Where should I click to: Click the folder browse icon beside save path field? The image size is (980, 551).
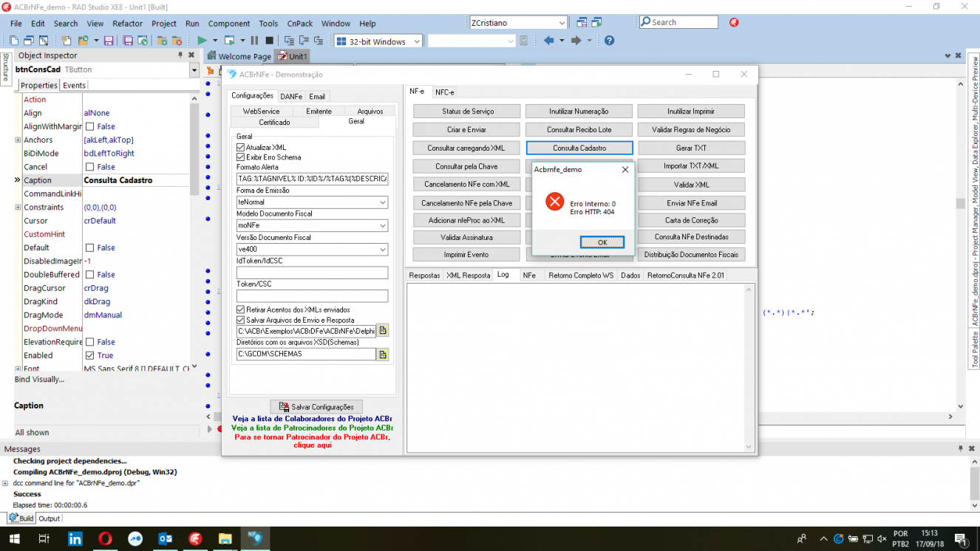(383, 330)
